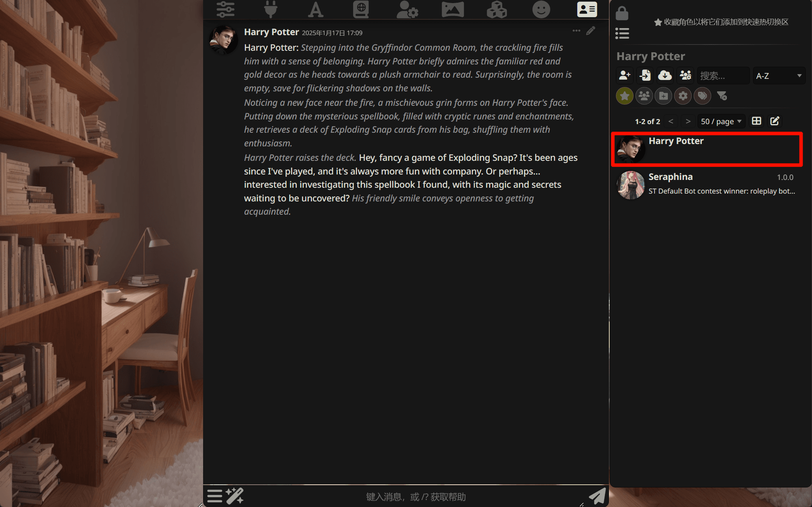Click the grid view layout toggle
This screenshot has height=507, width=812.
point(756,121)
